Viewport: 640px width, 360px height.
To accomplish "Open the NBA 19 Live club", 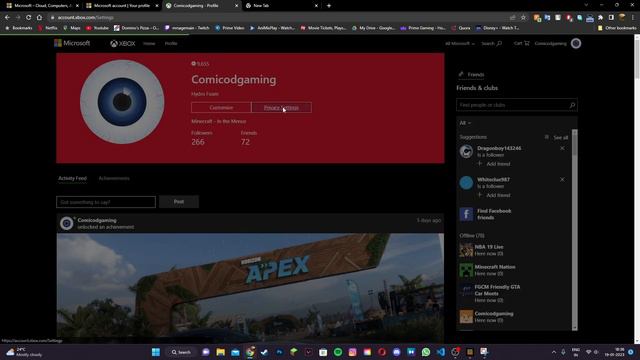I will (x=489, y=247).
